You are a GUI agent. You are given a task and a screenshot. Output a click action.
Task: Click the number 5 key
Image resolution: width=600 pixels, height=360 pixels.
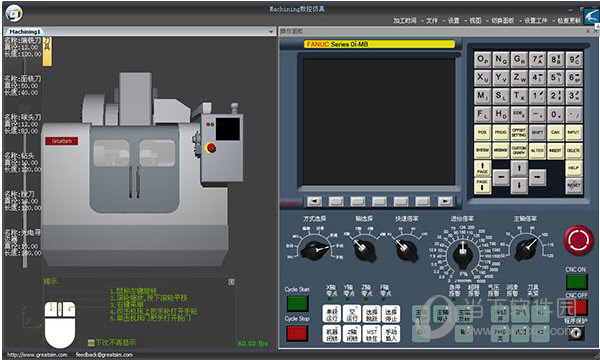556,78
